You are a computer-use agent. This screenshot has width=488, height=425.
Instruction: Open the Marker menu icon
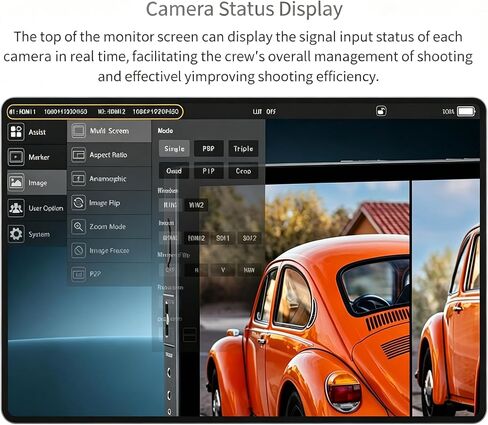[16, 157]
